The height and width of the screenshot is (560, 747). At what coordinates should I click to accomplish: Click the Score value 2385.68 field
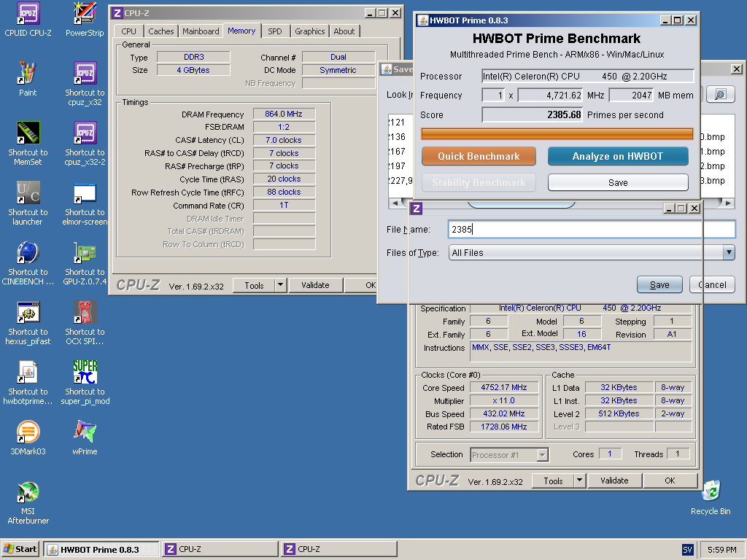[532, 114]
